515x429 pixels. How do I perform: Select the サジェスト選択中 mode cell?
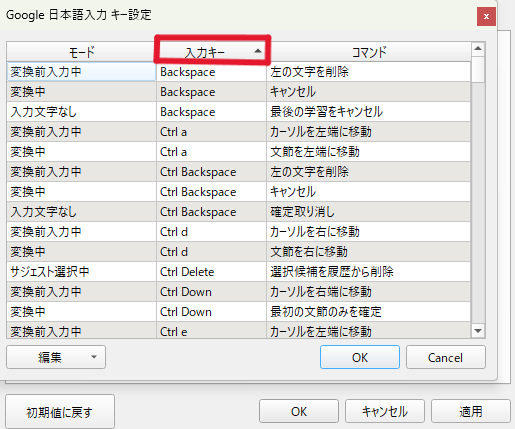(81, 272)
